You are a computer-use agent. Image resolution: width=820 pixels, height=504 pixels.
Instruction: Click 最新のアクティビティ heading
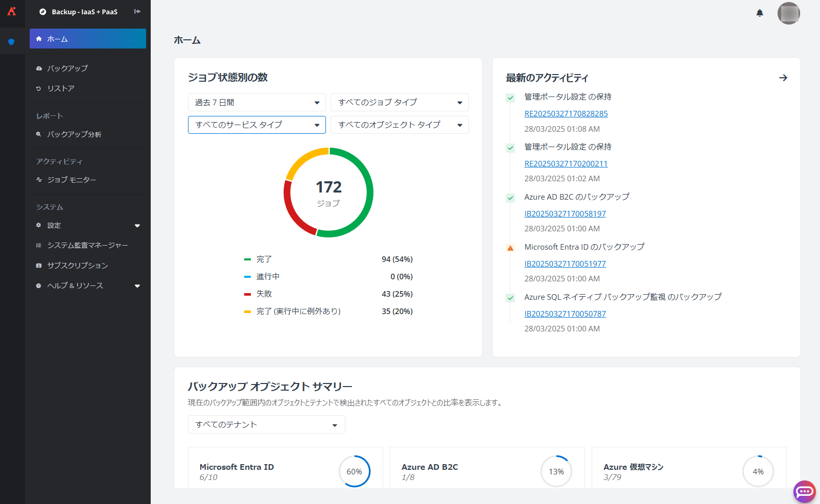[x=547, y=78]
